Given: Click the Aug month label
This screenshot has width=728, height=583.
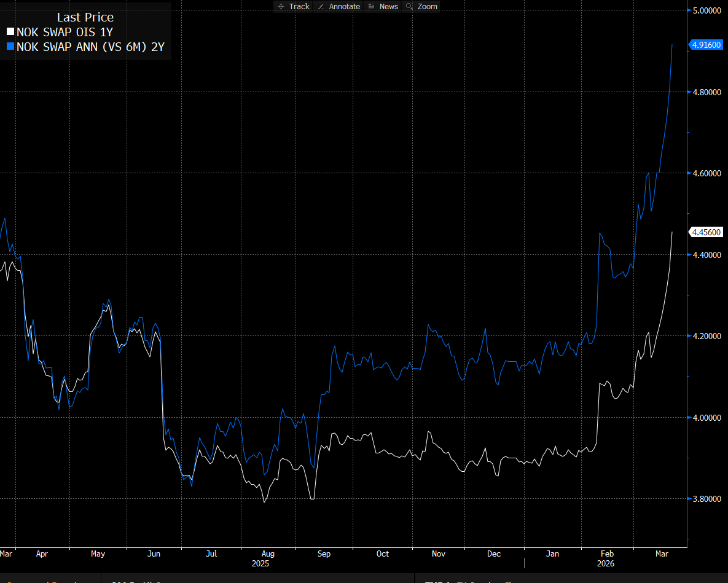Looking at the screenshot, I should [x=268, y=554].
